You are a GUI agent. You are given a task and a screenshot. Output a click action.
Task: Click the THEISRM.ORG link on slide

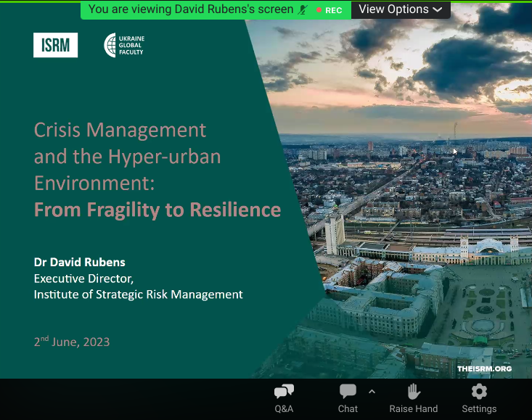pyautogui.click(x=484, y=368)
